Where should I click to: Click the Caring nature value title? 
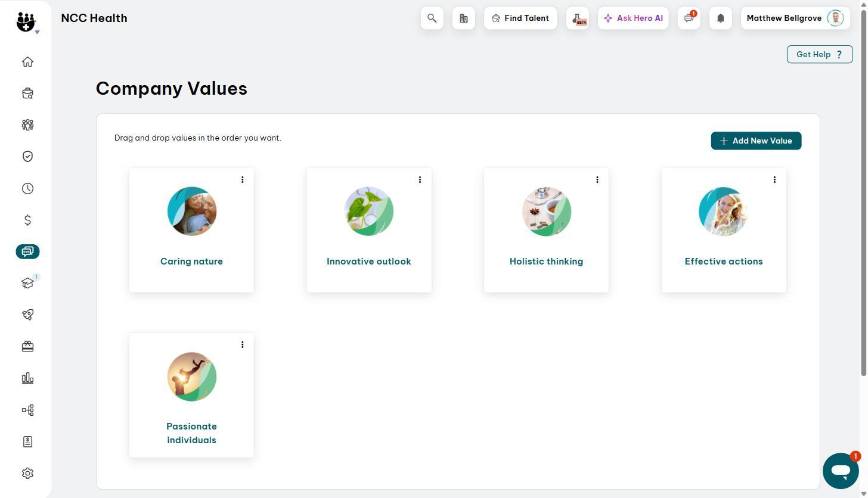coord(191,262)
